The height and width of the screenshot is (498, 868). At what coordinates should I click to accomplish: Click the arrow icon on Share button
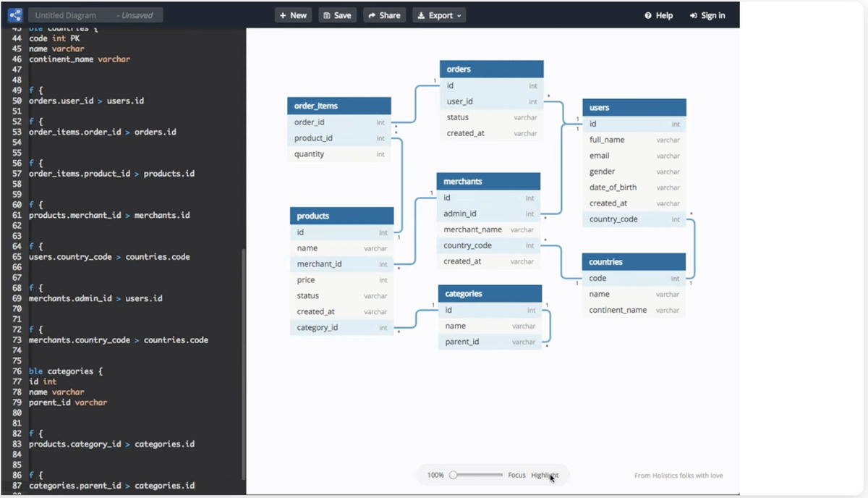tap(371, 14)
